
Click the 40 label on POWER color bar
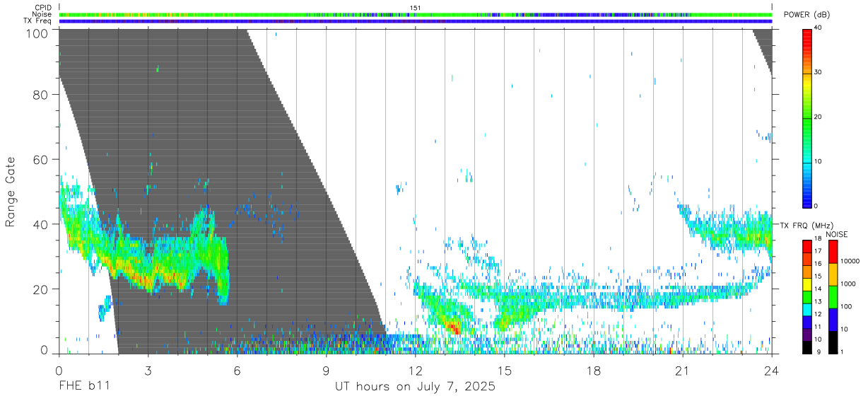pyautogui.click(x=819, y=28)
